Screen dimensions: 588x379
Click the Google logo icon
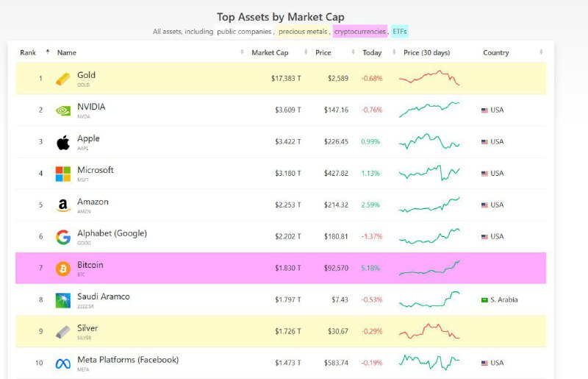[63, 237]
